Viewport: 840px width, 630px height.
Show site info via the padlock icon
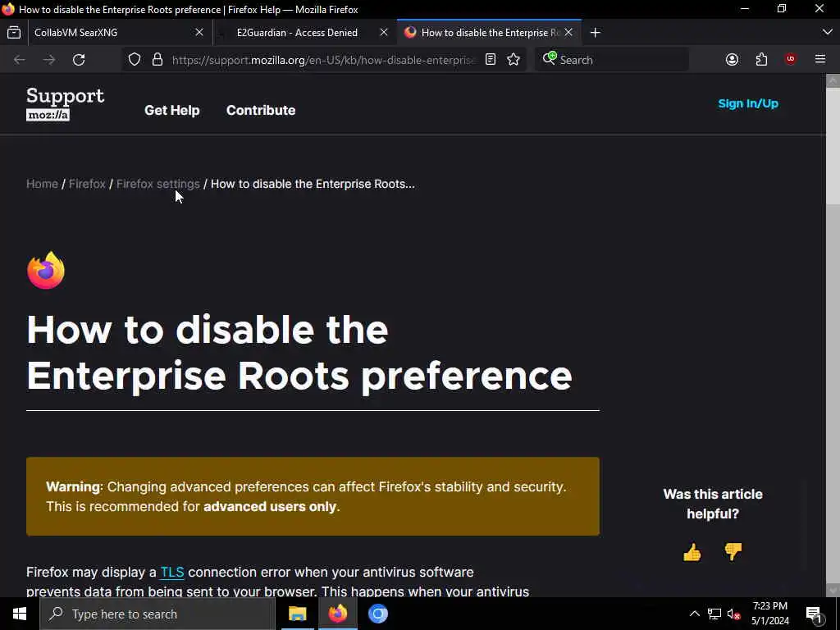[x=157, y=59]
